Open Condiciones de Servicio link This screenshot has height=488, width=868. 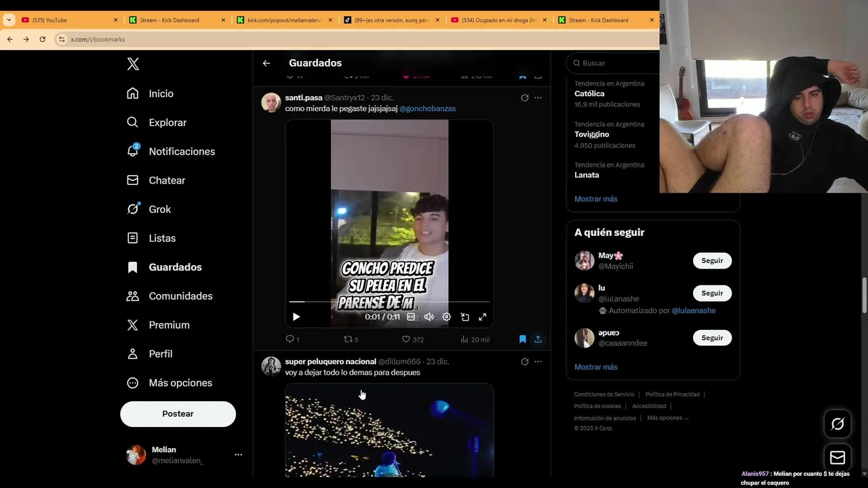click(x=604, y=394)
